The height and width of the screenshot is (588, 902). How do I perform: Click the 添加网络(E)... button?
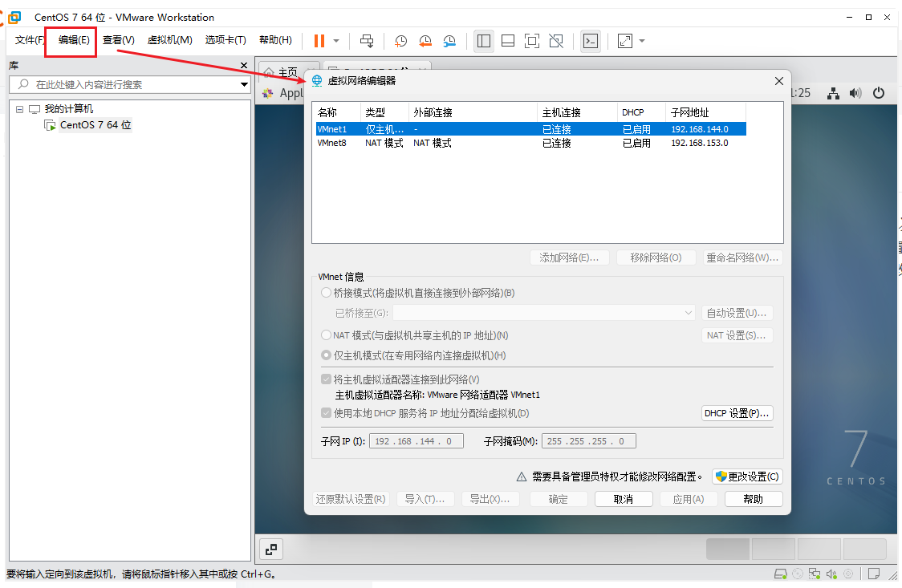569,258
